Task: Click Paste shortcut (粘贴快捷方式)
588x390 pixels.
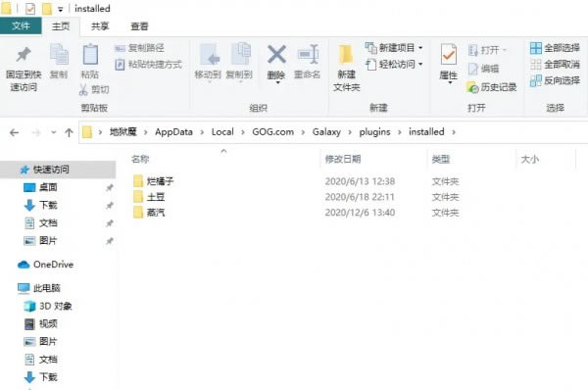Action: [x=149, y=65]
